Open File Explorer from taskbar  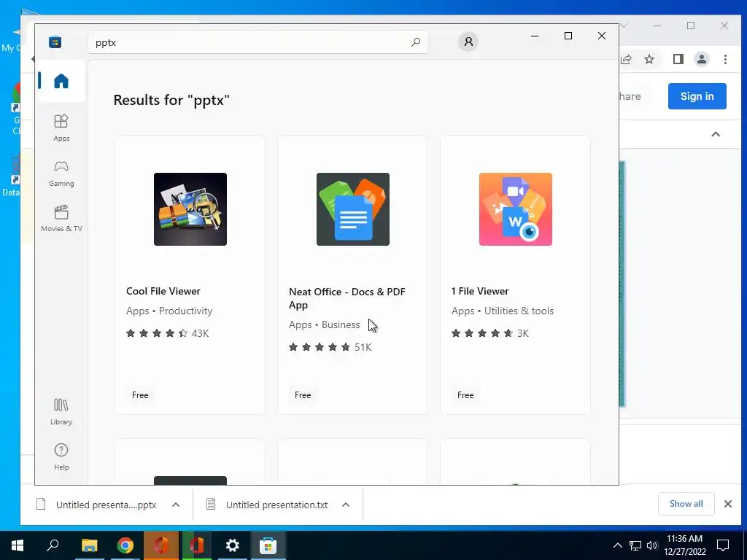[89, 545]
